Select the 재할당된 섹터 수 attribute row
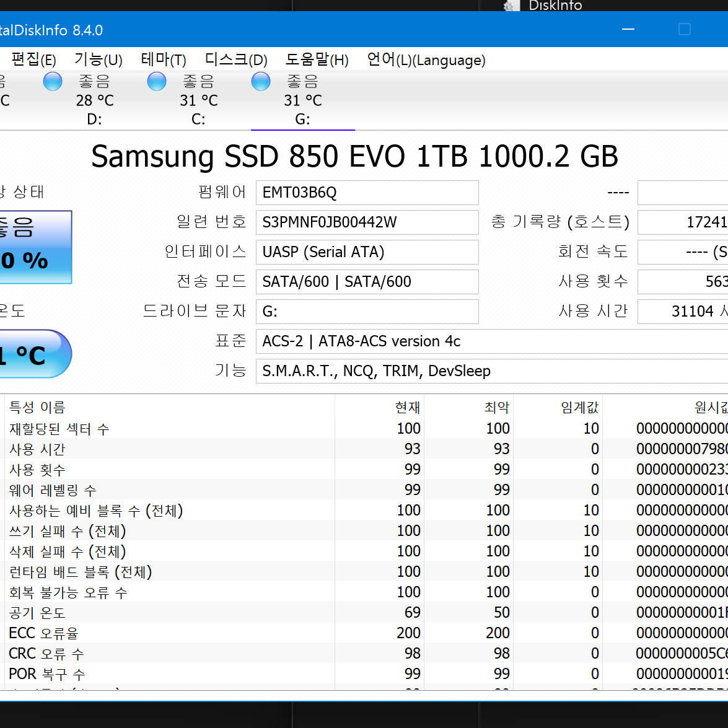 coord(364,428)
